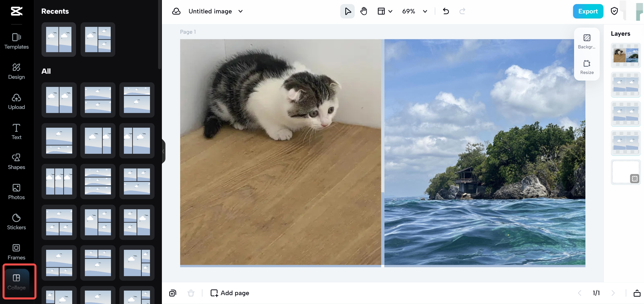Toggle layers panel with bottom-right icon
This screenshot has width=644, height=304.
pos(637,293)
